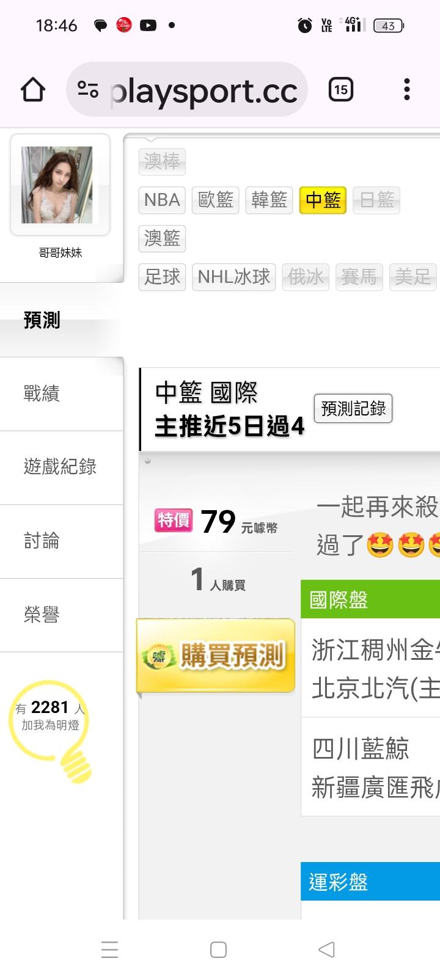Viewport: 440px width, 980px height.
Task: Tap the user profile photo thumbnail
Action: (x=60, y=185)
